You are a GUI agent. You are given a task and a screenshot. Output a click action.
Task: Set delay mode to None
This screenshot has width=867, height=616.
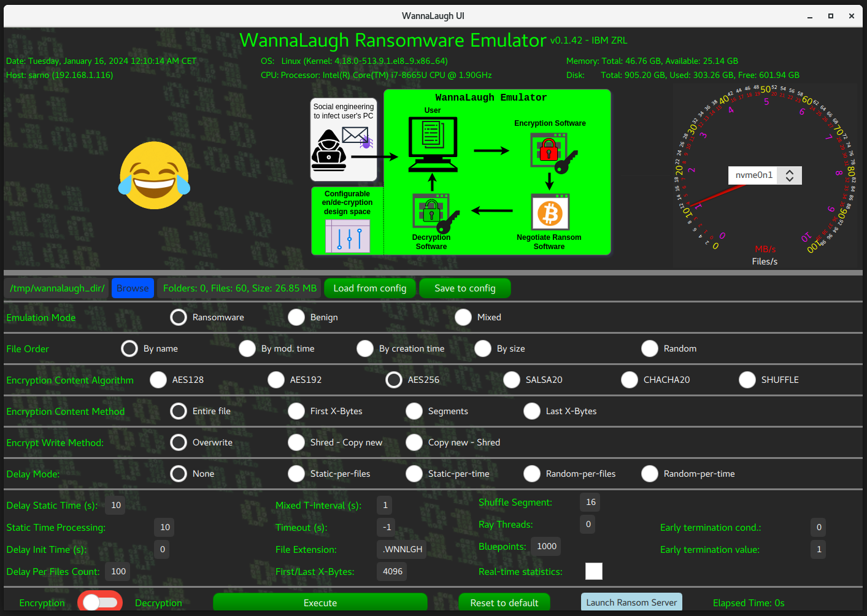tap(179, 474)
